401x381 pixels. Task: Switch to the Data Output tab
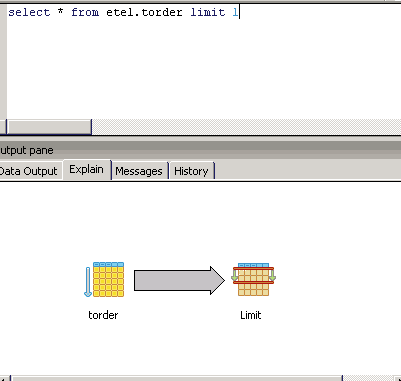(29, 171)
